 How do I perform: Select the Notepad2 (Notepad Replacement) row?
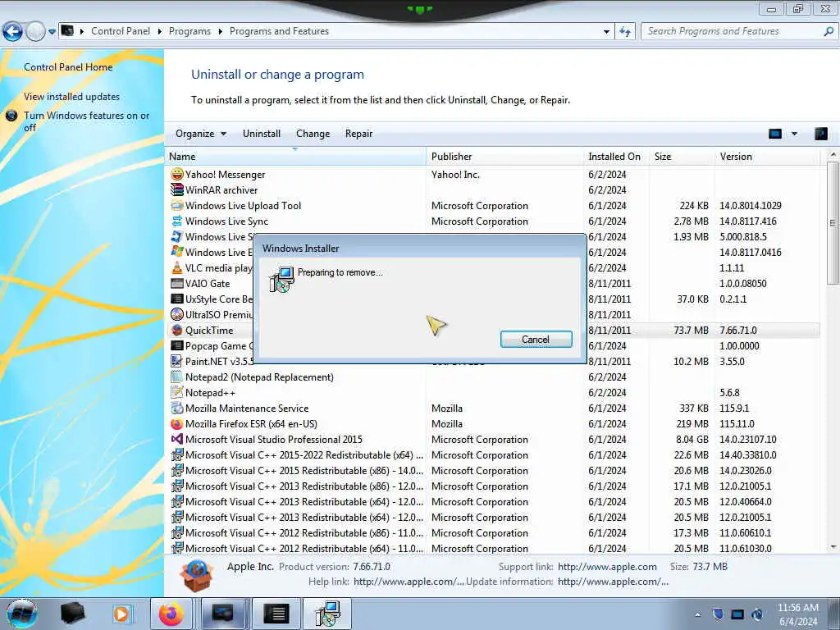tap(492, 377)
